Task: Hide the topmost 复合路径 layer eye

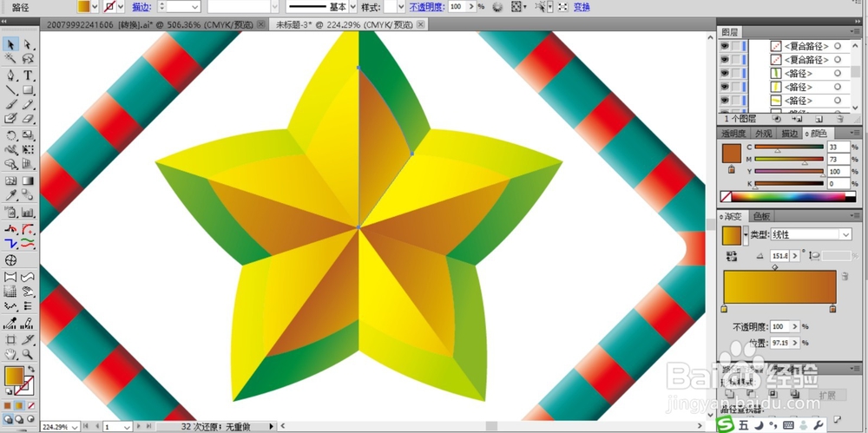Action: (724, 46)
